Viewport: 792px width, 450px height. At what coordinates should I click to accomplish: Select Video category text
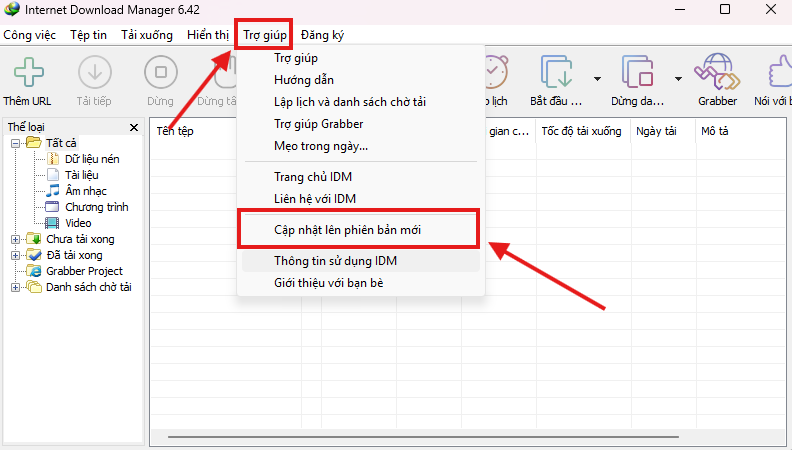(78, 223)
